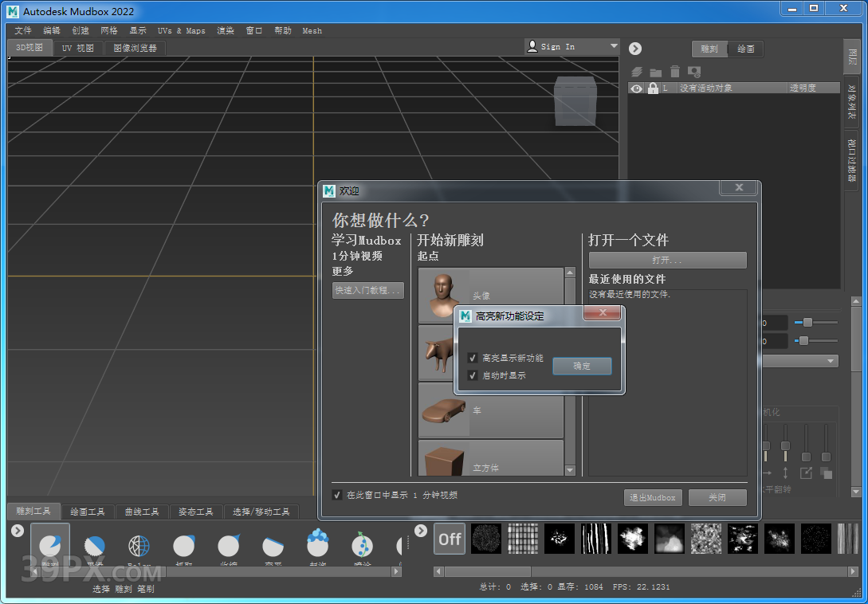The width and height of the screenshot is (868, 604).
Task: Click the ViewCube in the 3D viewport
Action: [x=575, y=100]
